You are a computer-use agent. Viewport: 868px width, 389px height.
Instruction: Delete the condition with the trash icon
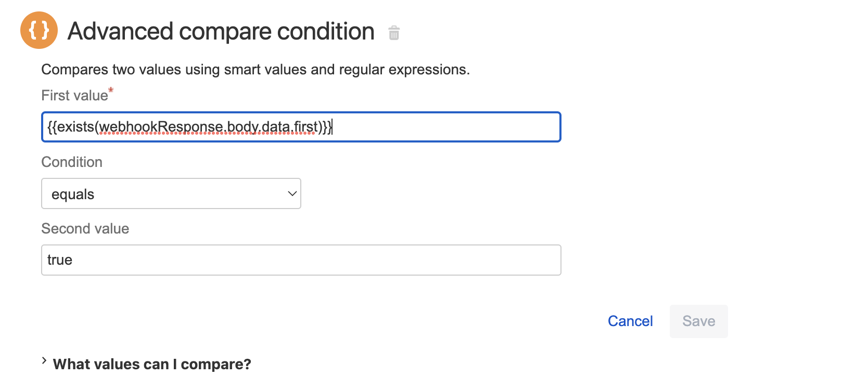pyautogui.click(x=394, y=33)
